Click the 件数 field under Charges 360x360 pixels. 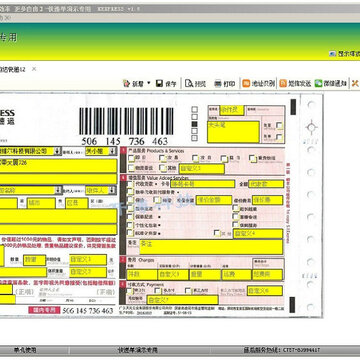tap(142, 275)
